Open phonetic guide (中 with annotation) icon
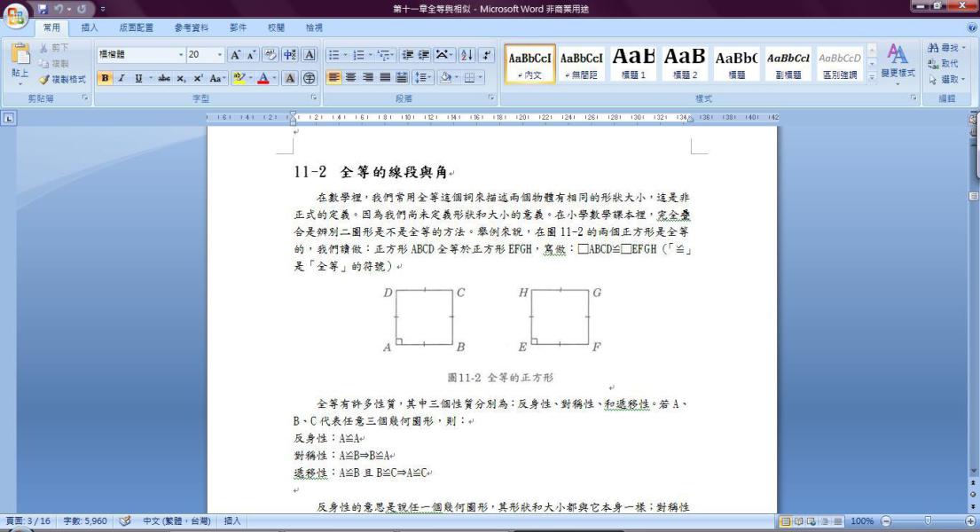This screenshot has height=532, width=980. [x=290, y=55]
